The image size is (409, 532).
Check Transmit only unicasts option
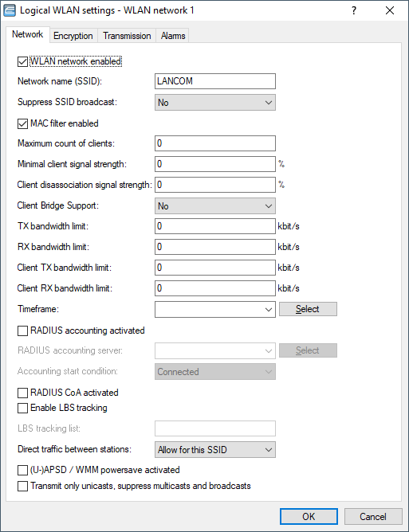[x=23, y=486]
